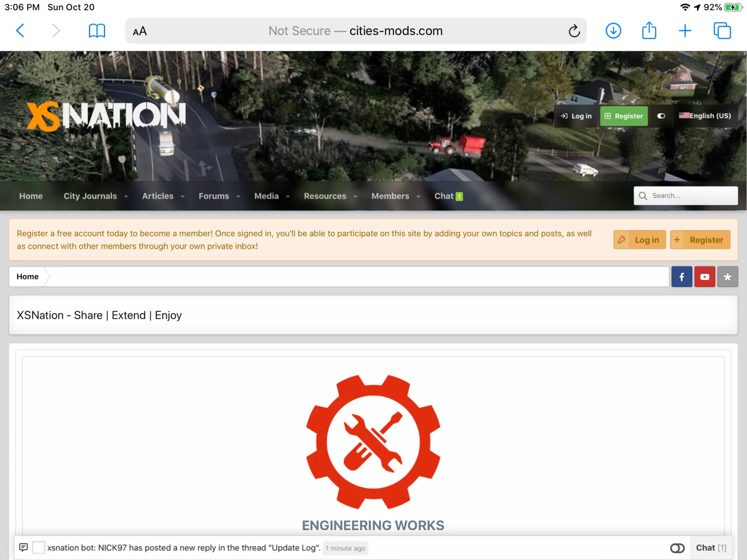Click the xsnation bot Update Log message
The height and width of the screenshot is (560, 747).
tap(184, 548)
